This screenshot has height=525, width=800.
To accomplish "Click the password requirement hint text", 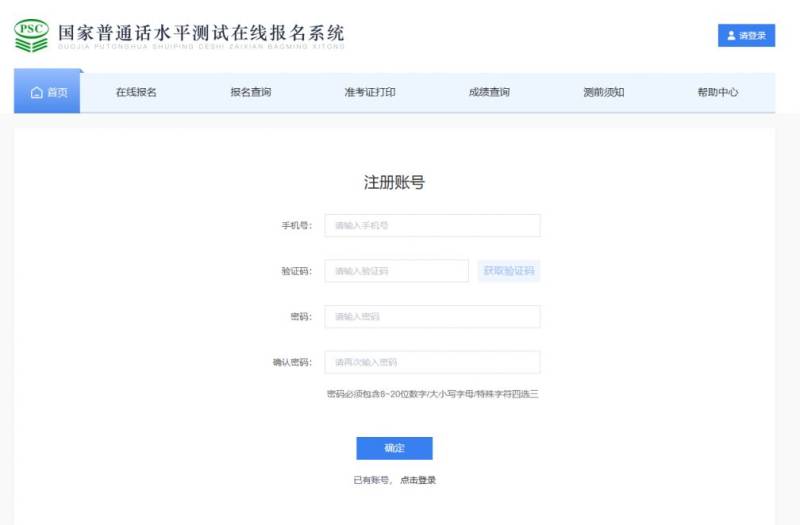I will (x=432, y=394).
